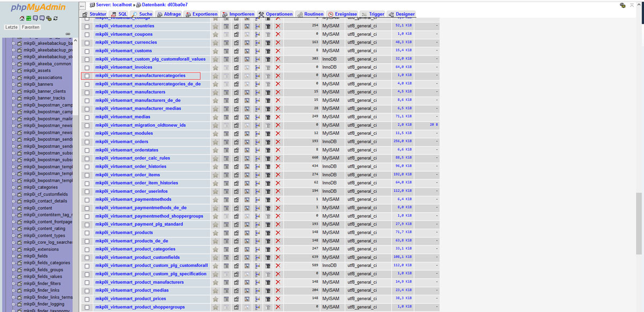Tick the mkp0i_virtuemart_order_items checkbox
The width and height of the screenshot is (644, 312).
[x=87, y=175]
